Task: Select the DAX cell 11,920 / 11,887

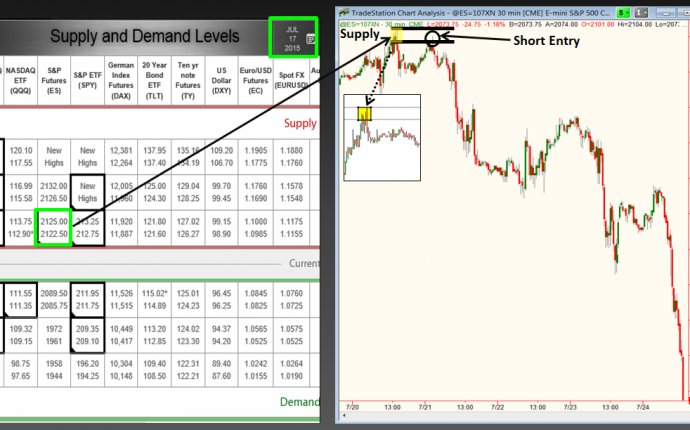Action: (x=121, y=228)
